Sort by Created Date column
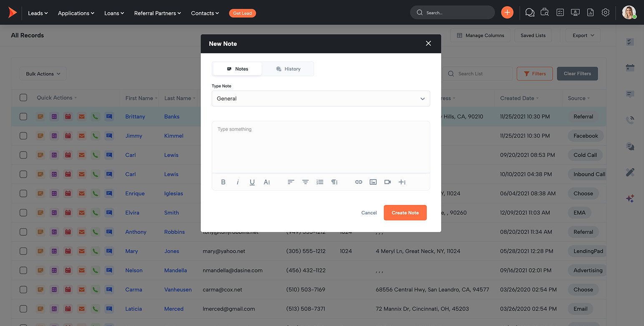Screen dimensions: 644x326 [x=519, y=98]
